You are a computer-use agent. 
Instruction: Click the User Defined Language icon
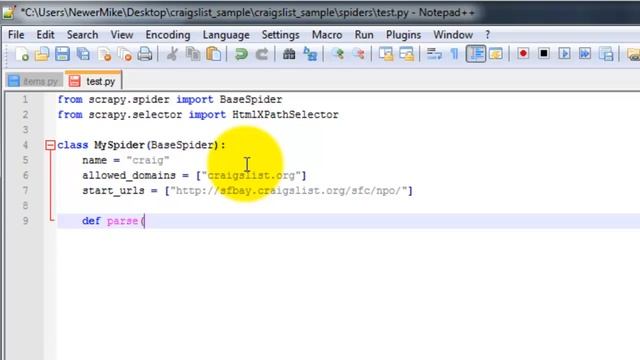click(496, 54)
